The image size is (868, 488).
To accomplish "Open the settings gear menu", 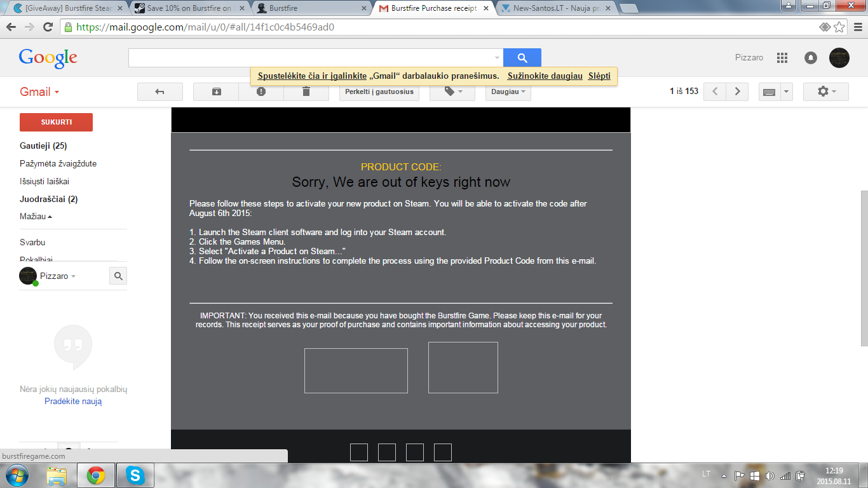I will coord(826,91).
